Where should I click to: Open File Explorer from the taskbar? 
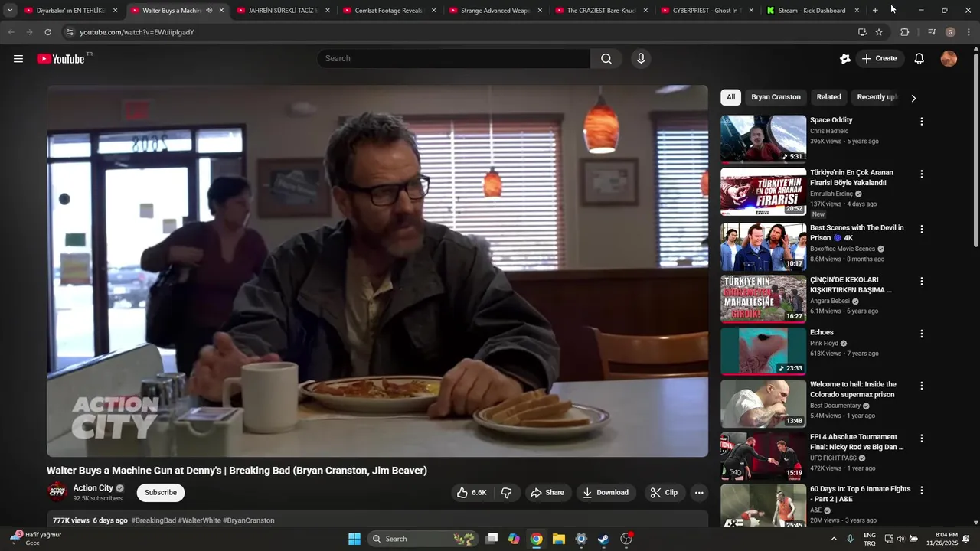(x=559, y=539)
